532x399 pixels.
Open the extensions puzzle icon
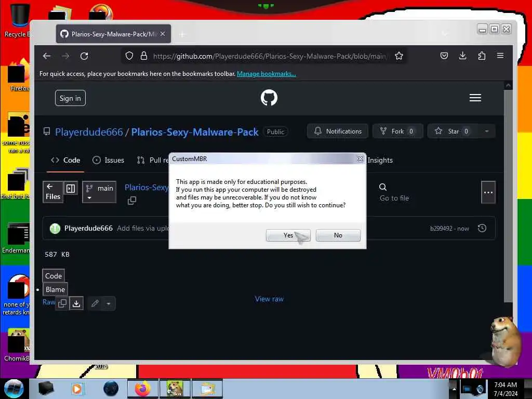482,56
